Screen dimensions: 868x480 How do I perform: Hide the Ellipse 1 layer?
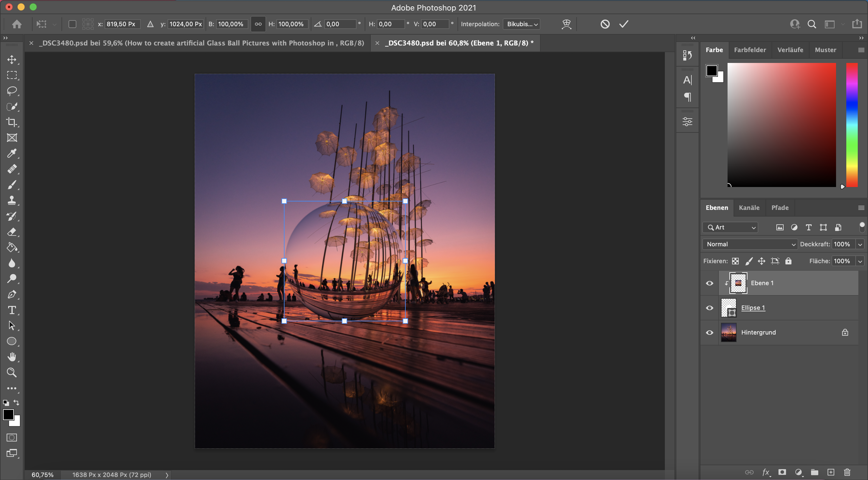[709, 308]
